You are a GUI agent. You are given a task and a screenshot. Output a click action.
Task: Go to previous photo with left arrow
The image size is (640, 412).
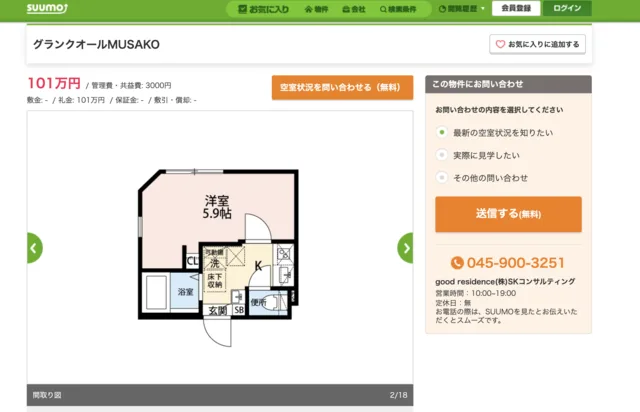pos(35,248)
